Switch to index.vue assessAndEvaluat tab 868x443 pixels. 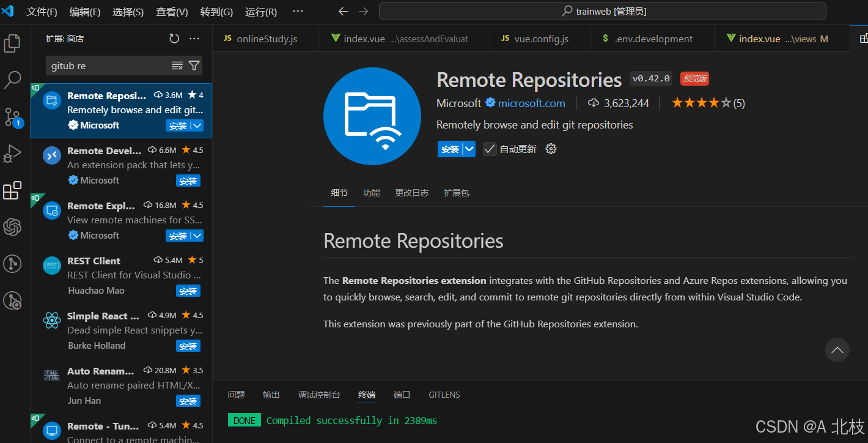[404, 39]
